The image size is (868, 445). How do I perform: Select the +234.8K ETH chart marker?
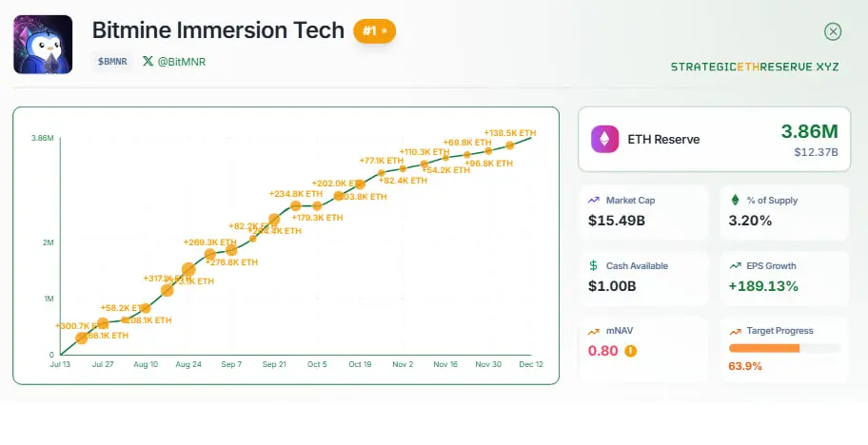tap(296, 205)
